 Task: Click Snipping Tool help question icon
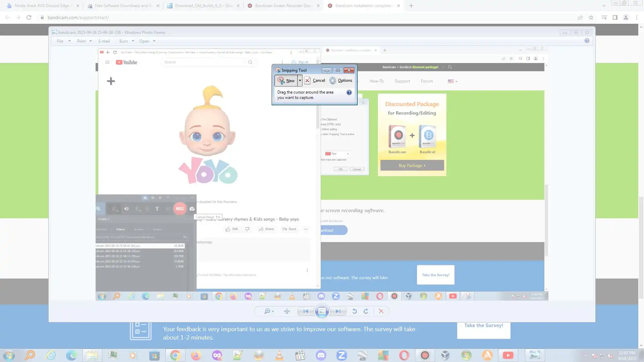pyautogui.click(x=349, y=93)
